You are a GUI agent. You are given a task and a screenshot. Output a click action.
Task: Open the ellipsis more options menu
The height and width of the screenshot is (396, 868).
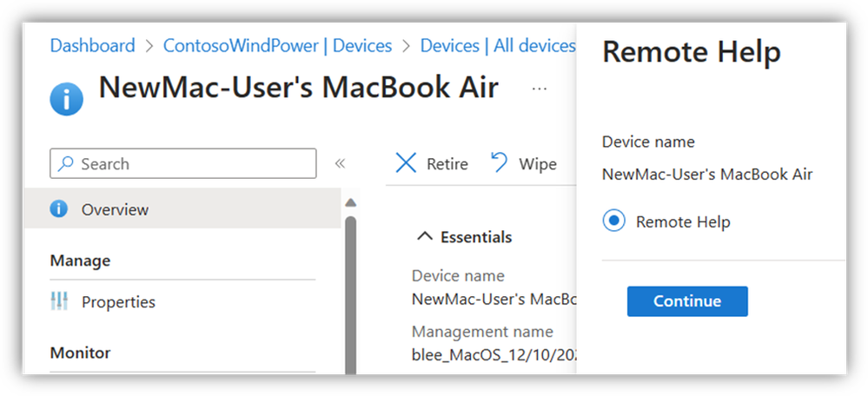pos(540,89)
